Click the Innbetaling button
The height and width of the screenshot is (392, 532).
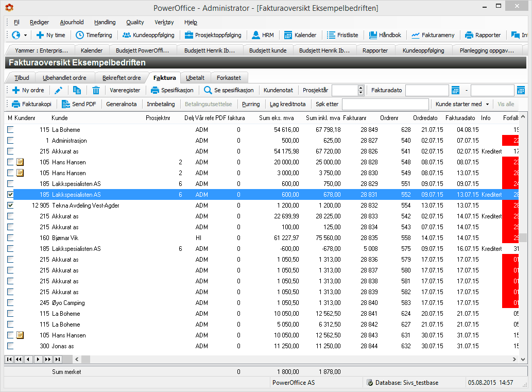pos(161,104)
